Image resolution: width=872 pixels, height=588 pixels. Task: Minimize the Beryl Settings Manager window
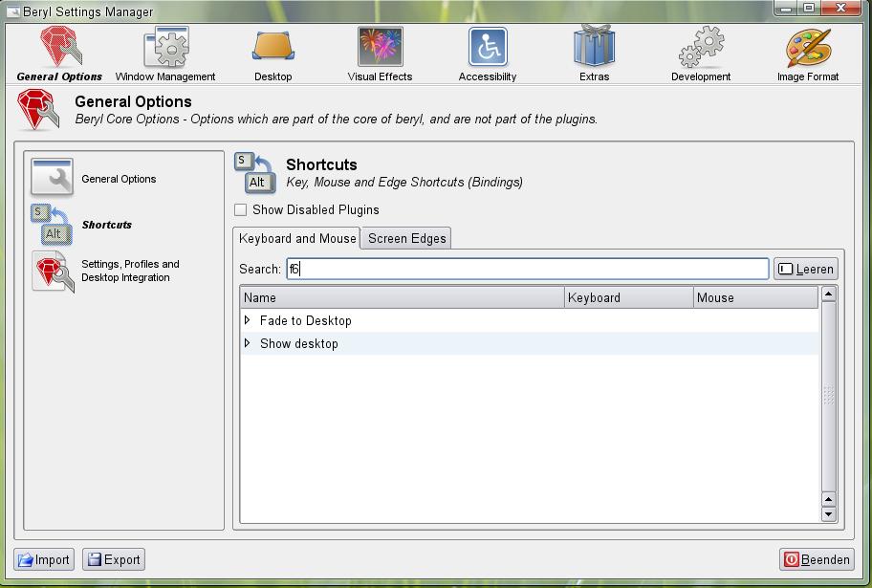(x=786, y=9)
